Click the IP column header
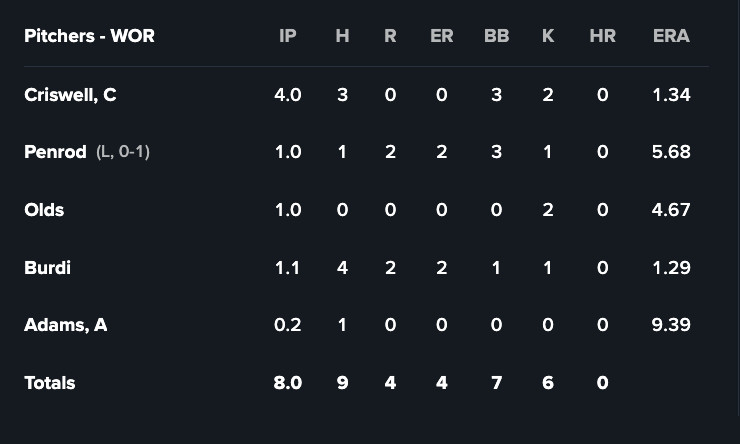 (288, 36)
